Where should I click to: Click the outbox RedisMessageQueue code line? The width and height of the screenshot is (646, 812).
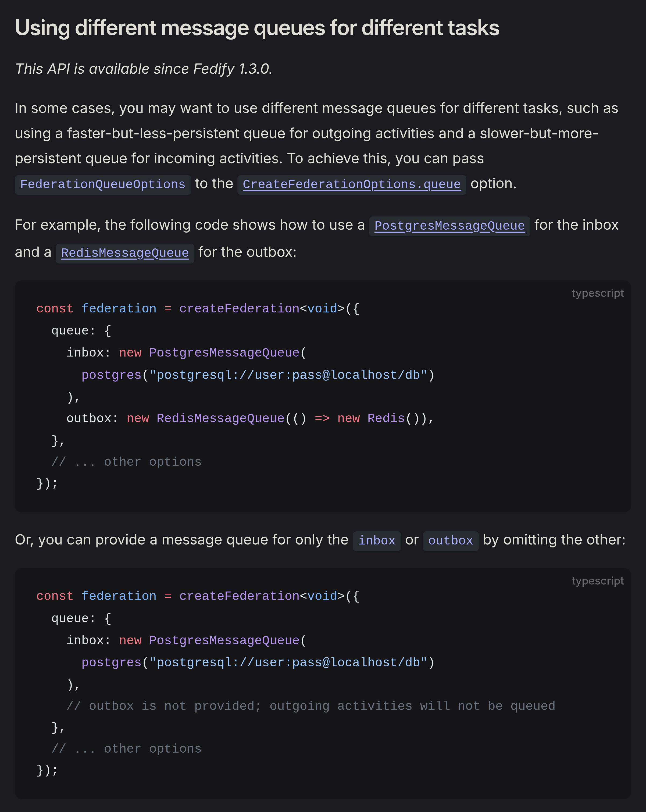click(x=250, y=418)
